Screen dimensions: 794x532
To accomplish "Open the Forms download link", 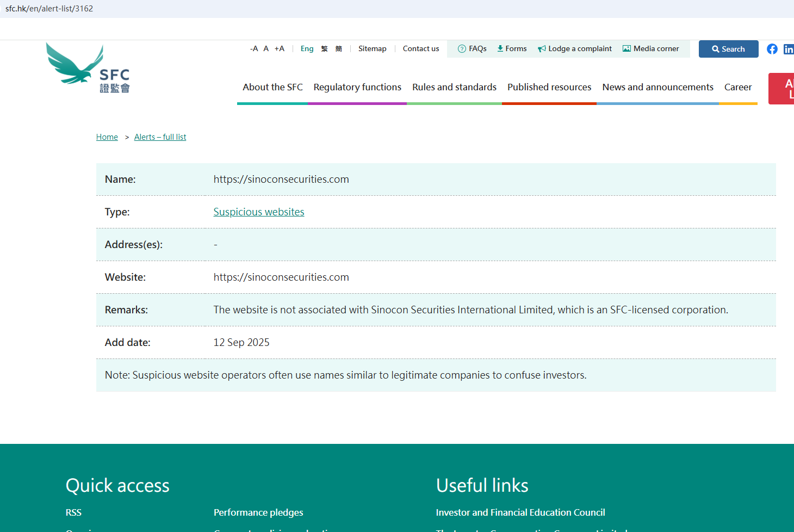I will point(512,48).
